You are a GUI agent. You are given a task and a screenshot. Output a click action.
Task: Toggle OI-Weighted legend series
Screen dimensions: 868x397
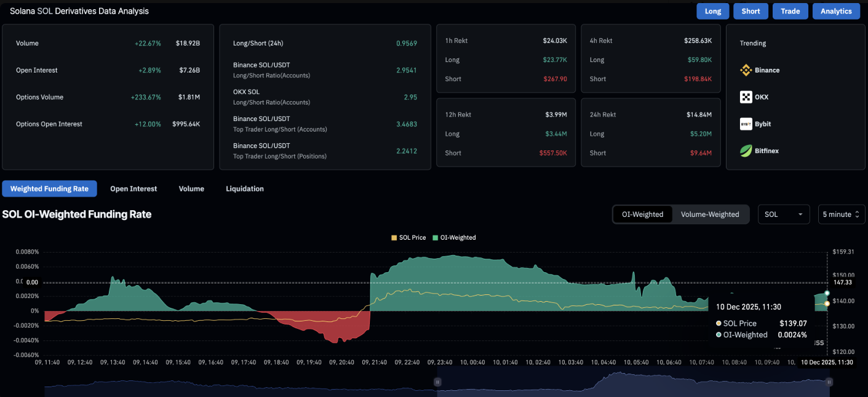[x=454, y=238]
